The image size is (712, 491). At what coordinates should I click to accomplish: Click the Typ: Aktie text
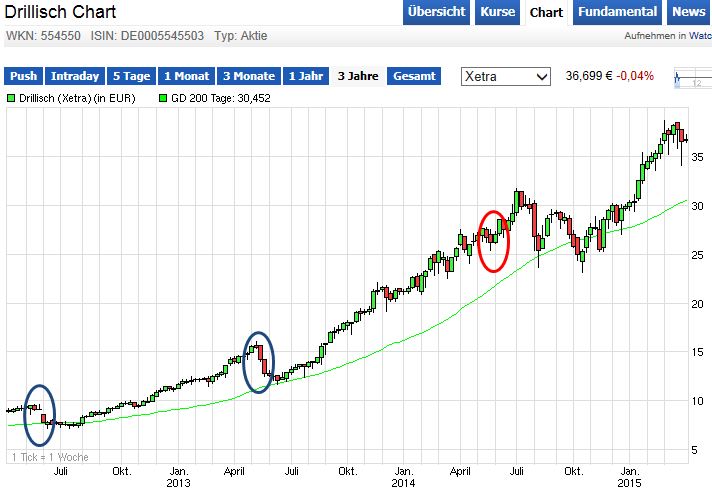pos(241,35)
